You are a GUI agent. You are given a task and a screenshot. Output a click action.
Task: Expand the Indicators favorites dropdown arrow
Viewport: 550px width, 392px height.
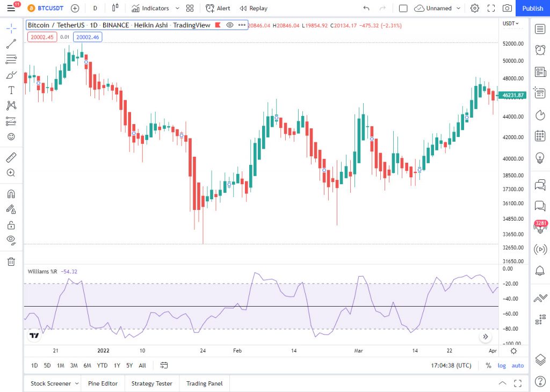pyautogui.click(x=177, y=8)
